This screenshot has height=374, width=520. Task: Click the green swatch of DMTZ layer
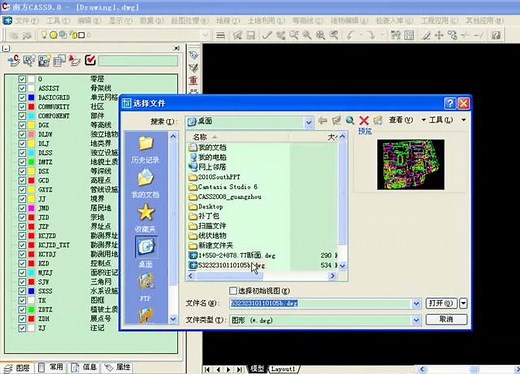[31, 162]
